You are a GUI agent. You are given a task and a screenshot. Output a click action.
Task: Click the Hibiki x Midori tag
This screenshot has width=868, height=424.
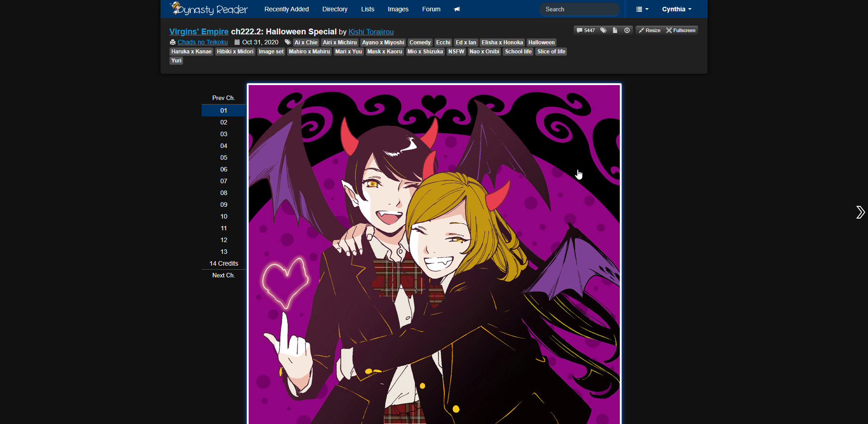235,52
